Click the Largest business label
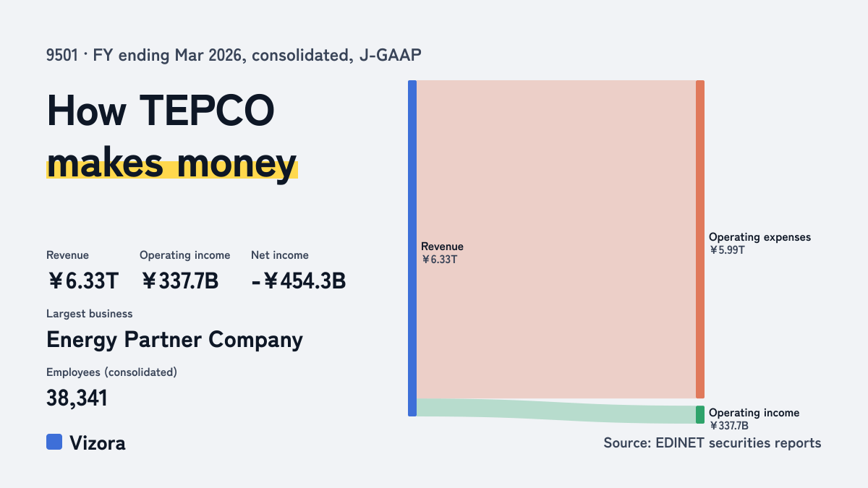This screenshot has height=488, width=868. (x=90, y=314)
